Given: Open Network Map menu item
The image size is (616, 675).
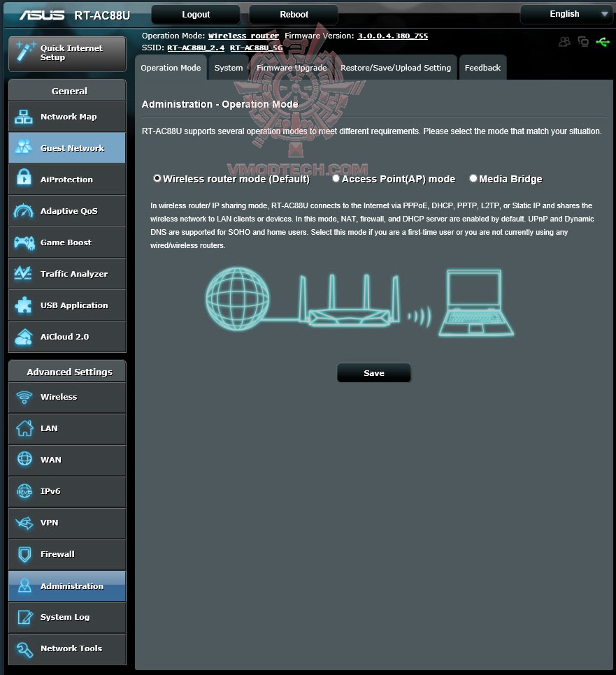Looking at the screenshot, I should [x=67, y=117].
